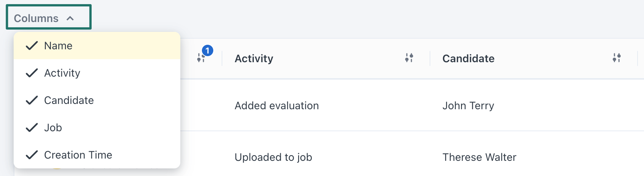Open the John Terry candidate entry
This screenshot has height=176, width=644.
pos(468,105)
